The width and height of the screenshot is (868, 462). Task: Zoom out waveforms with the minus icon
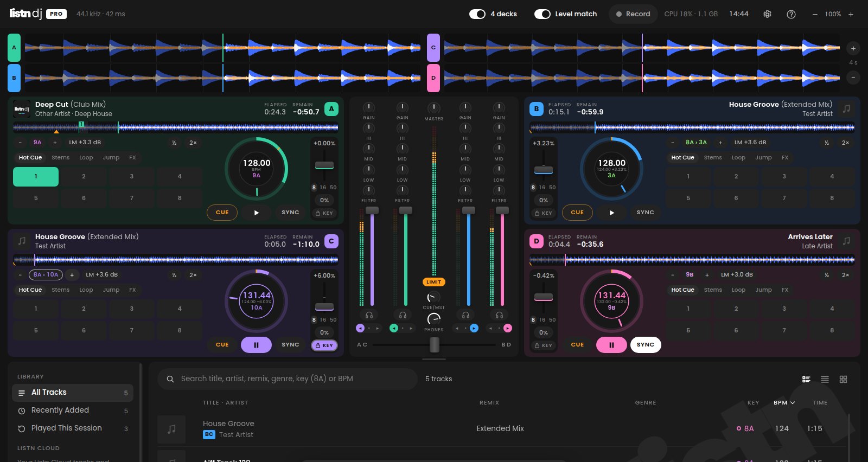coord(853,77)
